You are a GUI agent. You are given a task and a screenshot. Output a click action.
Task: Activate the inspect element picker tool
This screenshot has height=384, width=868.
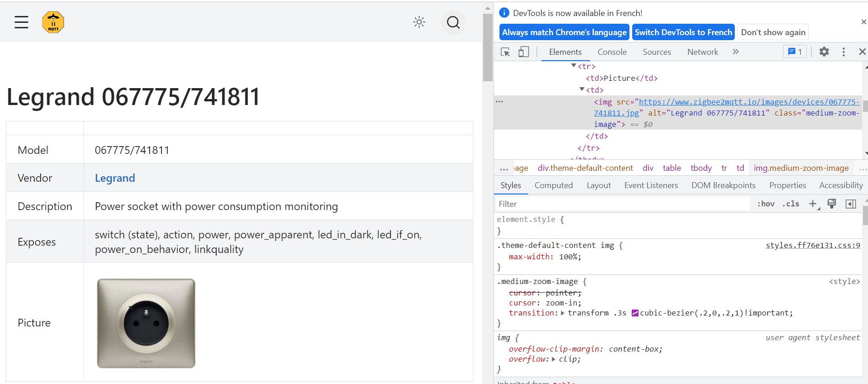[x=505, y=52]
